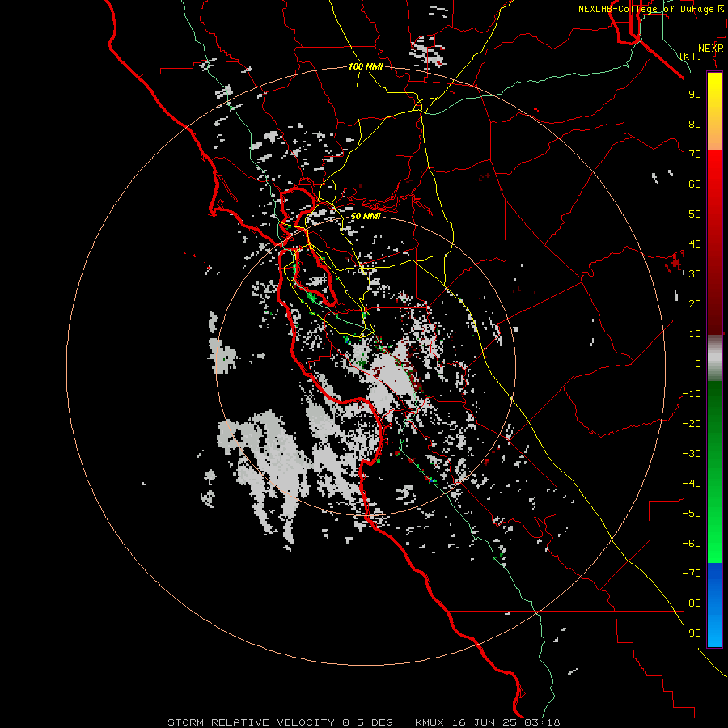Select the -90 value on the velocity scale
The height and width of the screenshot is (728, 728).
tap(692, 633)
